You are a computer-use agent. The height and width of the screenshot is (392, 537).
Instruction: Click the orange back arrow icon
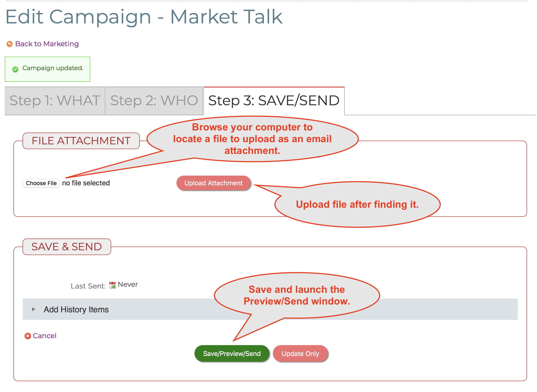pos(9,44)
